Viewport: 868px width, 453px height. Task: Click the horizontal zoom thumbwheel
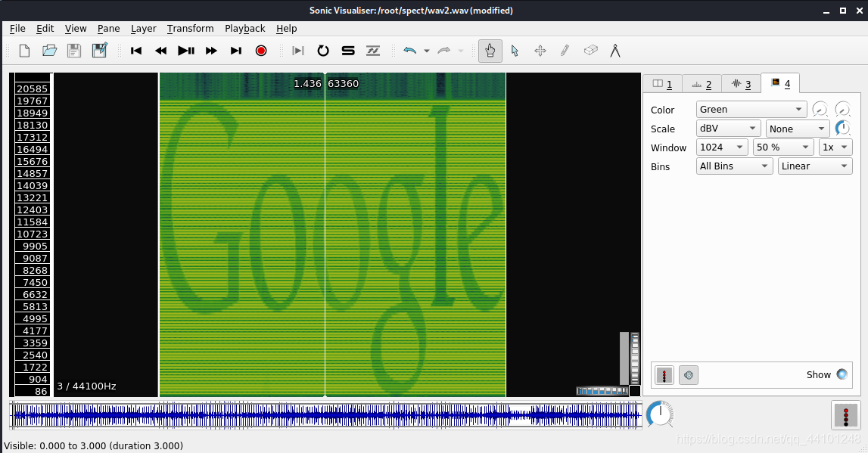tap(602, 391)
